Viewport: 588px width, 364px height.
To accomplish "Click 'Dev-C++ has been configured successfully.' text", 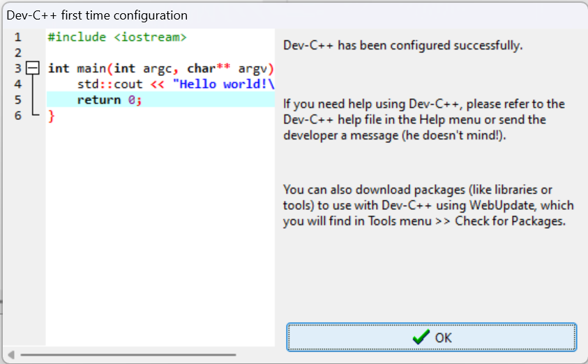I will [402, 45].
